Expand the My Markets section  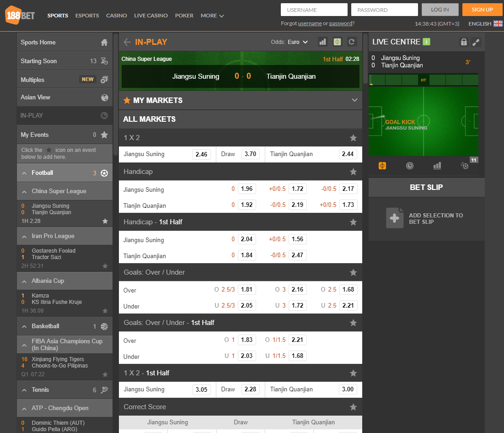pyautogui.click(x=354, y=100)
